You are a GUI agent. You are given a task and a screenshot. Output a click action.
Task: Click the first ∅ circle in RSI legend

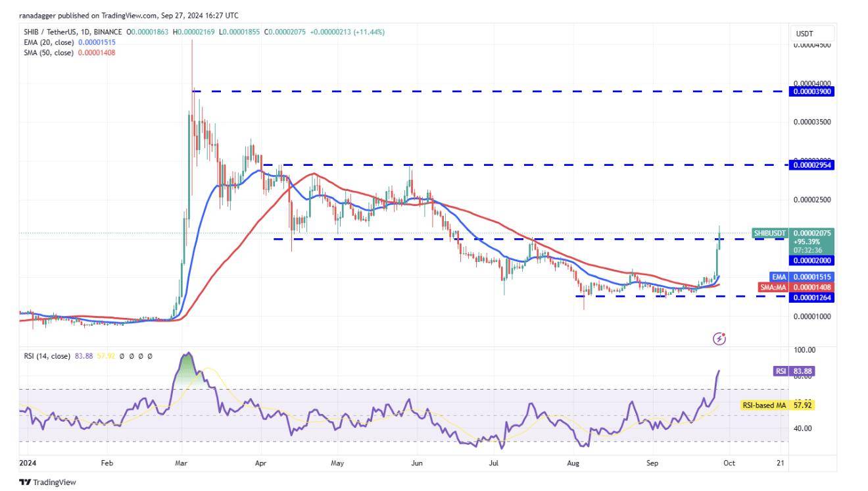(x=122, y=356)
